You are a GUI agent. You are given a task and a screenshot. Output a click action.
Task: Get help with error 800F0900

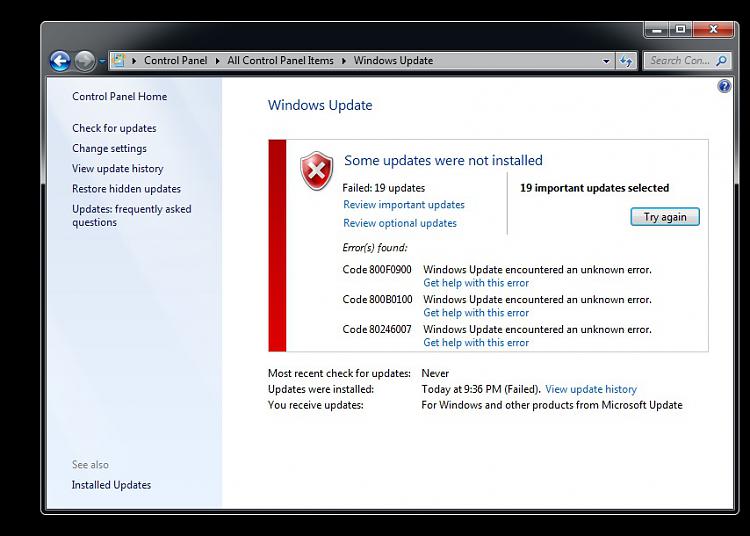(x=476, y=283)
